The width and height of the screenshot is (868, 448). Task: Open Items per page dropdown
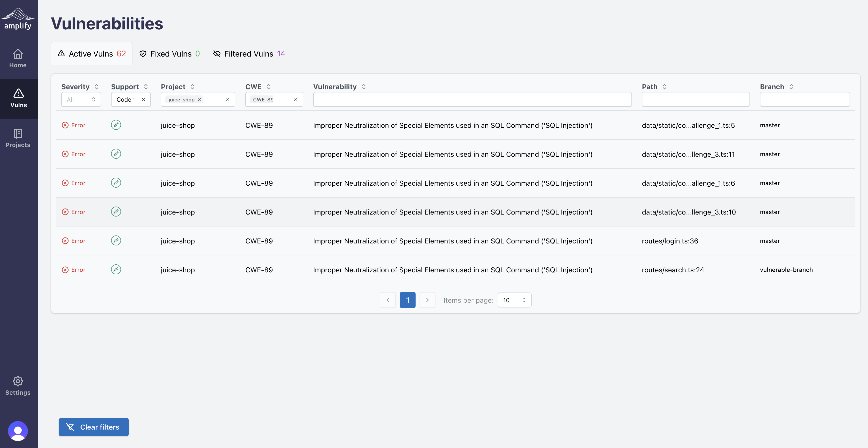514,300
